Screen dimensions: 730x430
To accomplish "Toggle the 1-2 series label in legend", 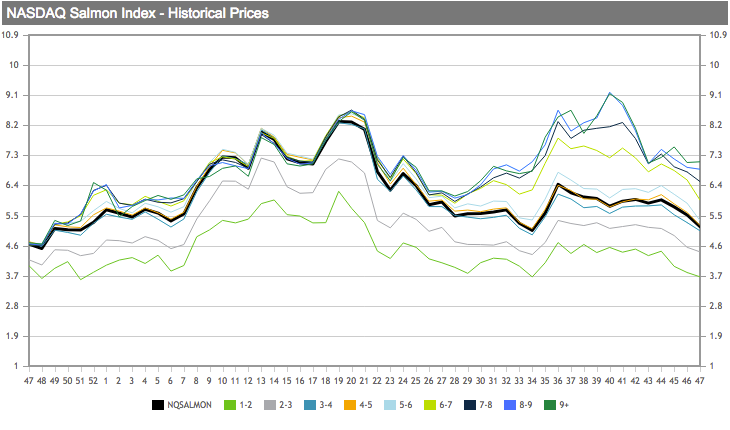I will click(x=246, y=405).
